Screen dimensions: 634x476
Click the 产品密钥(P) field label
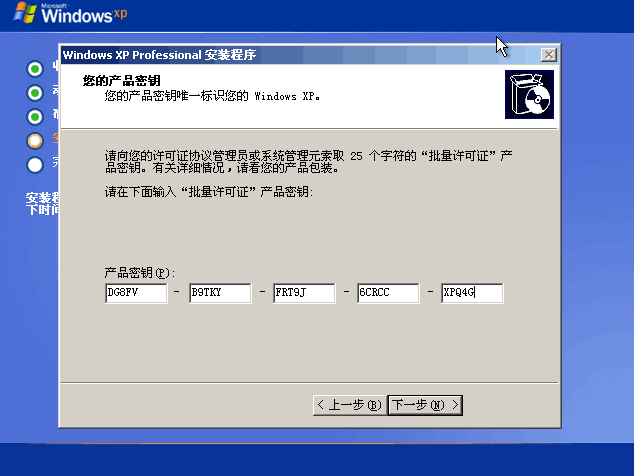pos(140,272)
